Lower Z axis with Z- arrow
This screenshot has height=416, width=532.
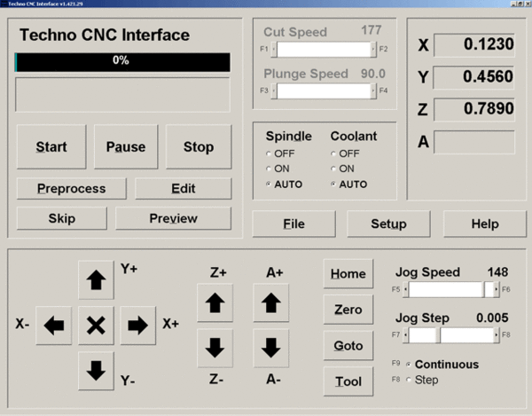tap(214, 348)
